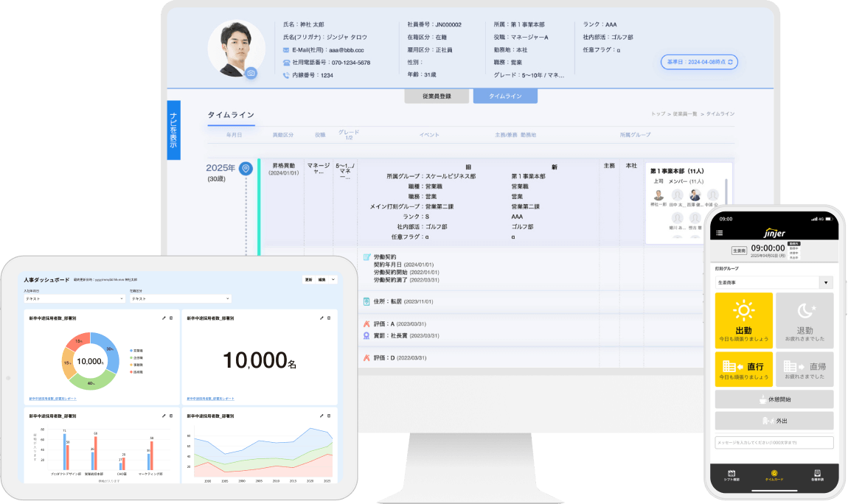Click the location pin icon beside 2025年
848x504 pixels.
tap(246, 169)
